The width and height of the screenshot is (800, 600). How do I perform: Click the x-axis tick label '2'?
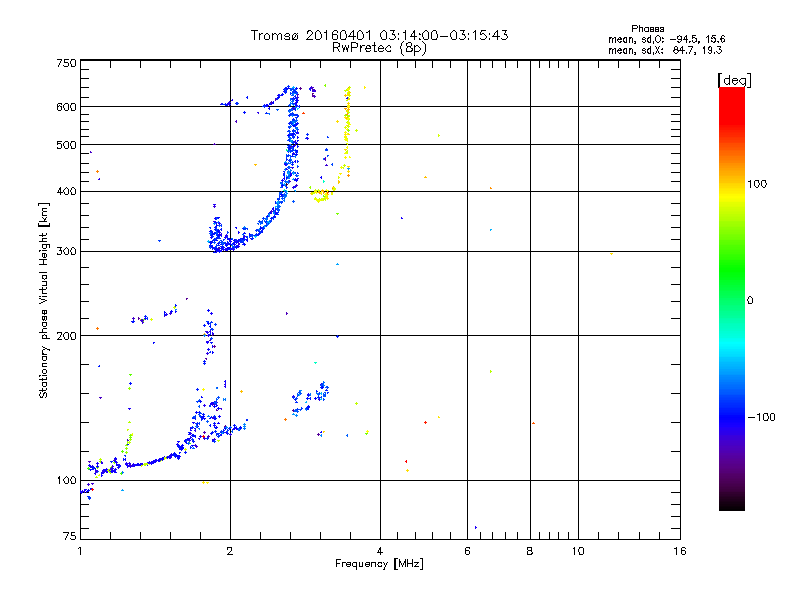pos(230,551)
